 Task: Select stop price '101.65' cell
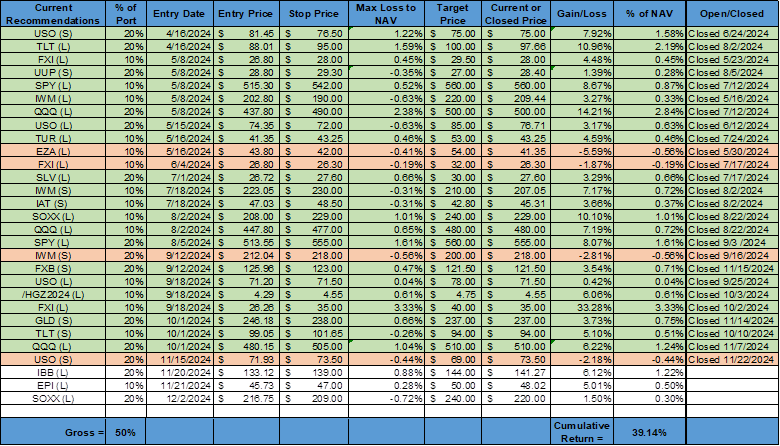coord(314,334)
